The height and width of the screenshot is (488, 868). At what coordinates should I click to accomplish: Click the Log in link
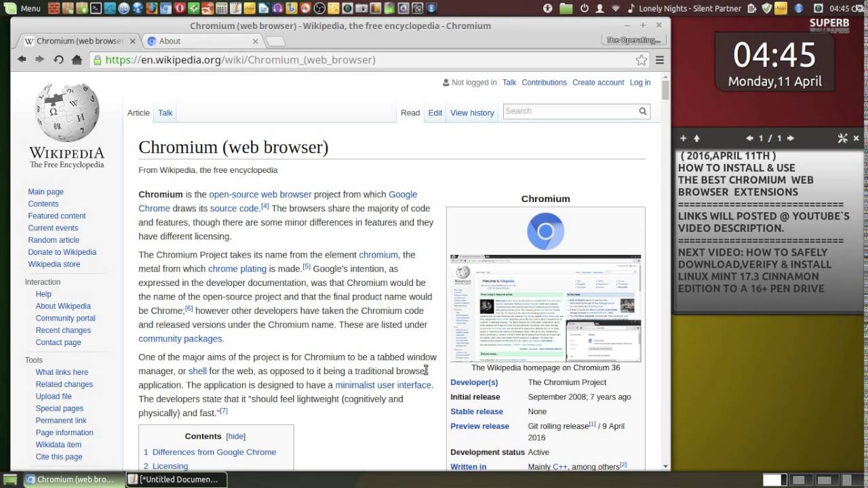click(x=640, y=82)
